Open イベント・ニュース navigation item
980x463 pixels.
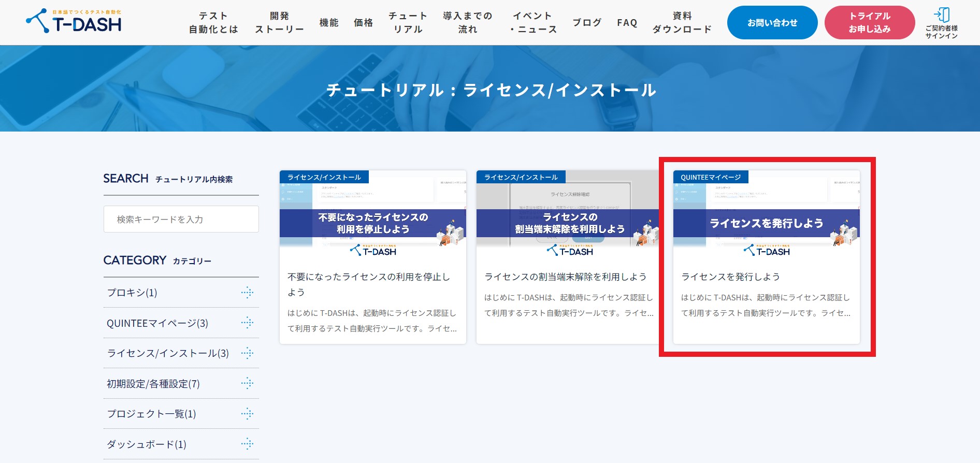tap(532, 23)
